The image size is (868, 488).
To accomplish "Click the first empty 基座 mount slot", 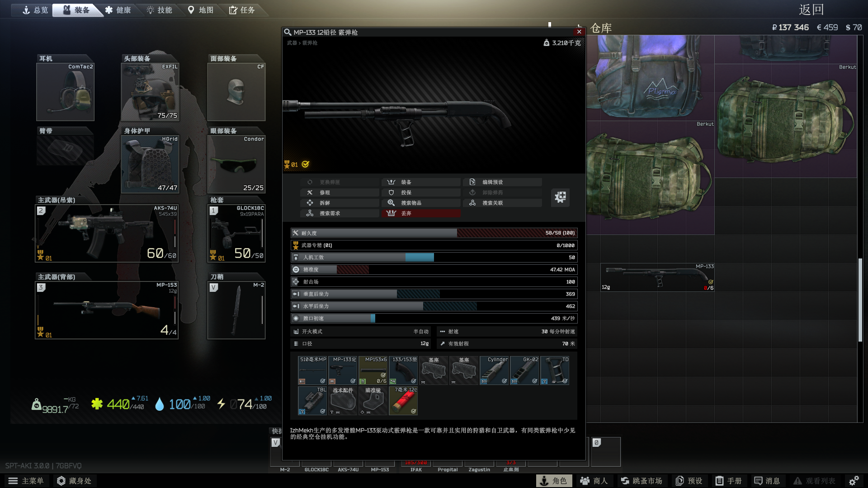I will pos(434,370).
